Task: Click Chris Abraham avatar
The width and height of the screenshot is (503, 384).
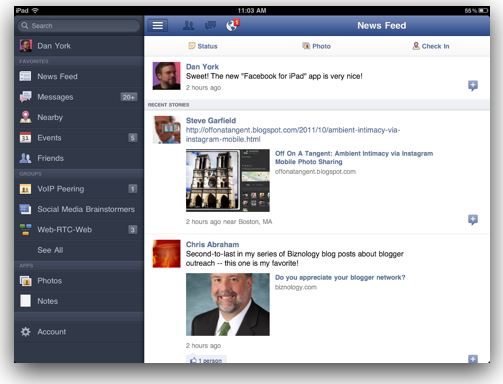Action: 166,254
